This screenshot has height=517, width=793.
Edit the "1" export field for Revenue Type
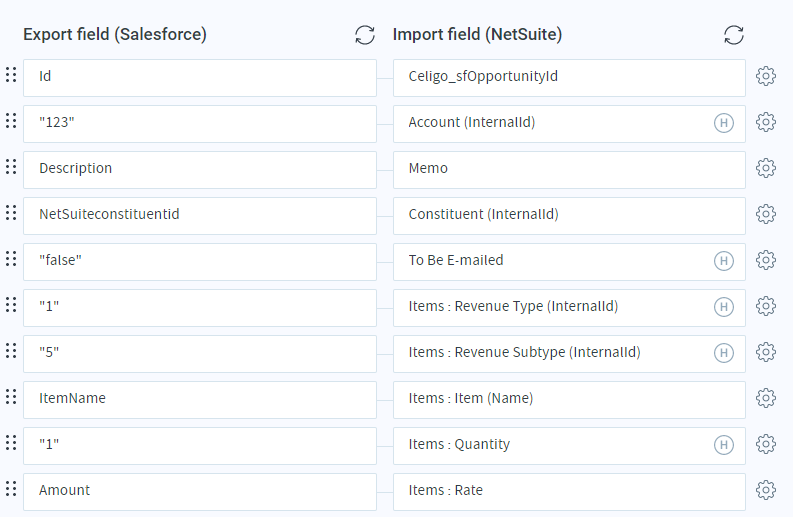(200, 308)
